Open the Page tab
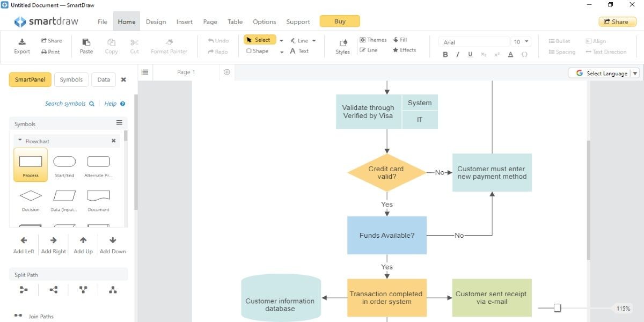Viewport: 644px width, 322px height. pyautogui.click(x=210, y=22)
